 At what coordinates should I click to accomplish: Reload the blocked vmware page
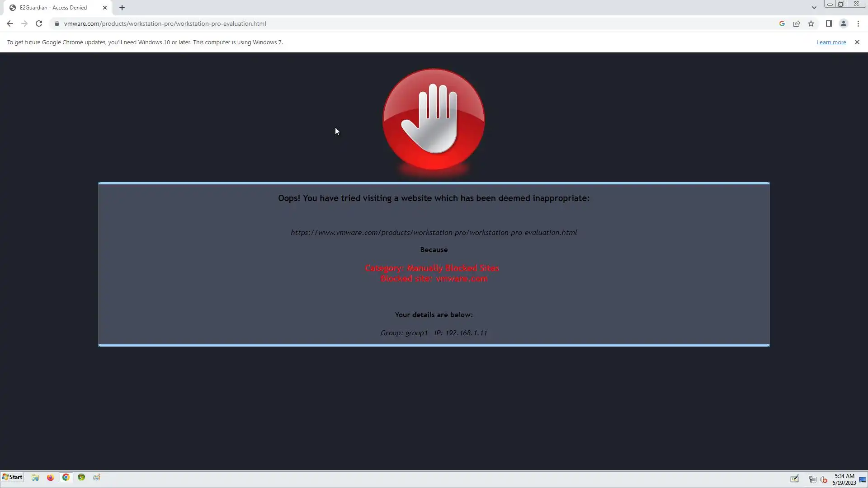[39, 23]
